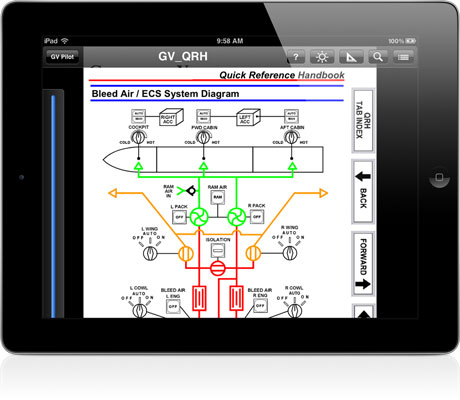Toggle the RAM AIR switch
The width and height of the screenshot is (460, 400).
click(x=218, y=197)
